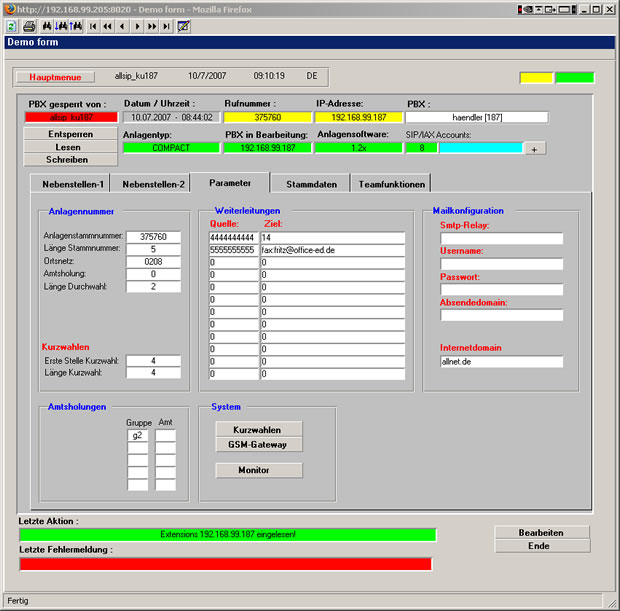Click the GSM-Gateway button
The image size is (620, 611).
pos(259,445)
